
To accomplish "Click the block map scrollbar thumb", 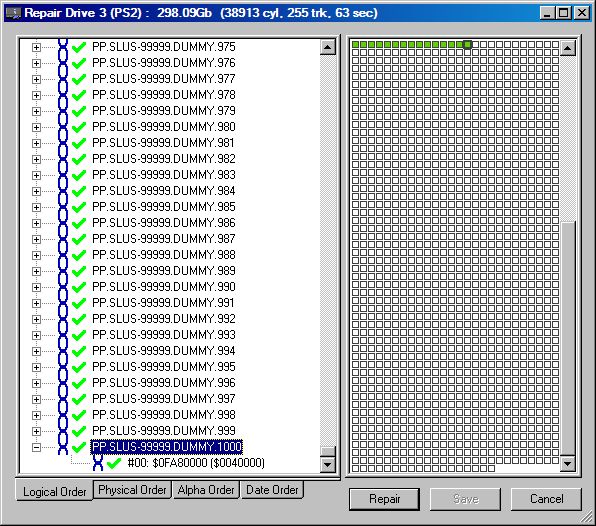I will (x=567, y=338).
